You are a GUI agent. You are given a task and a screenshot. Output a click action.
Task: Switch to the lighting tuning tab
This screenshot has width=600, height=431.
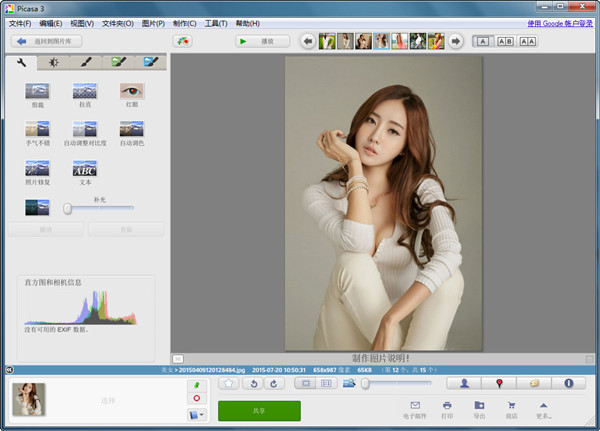[x=53, y=62]
